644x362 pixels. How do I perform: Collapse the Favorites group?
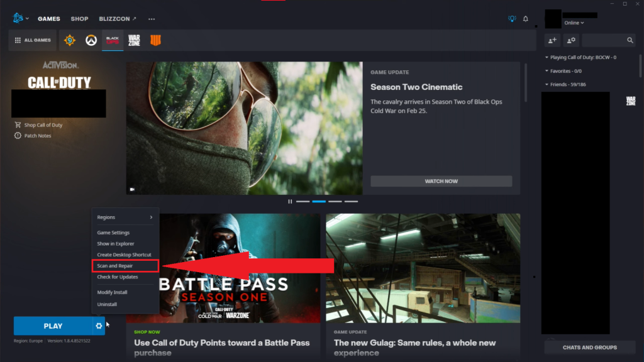[x=547, y=71]
